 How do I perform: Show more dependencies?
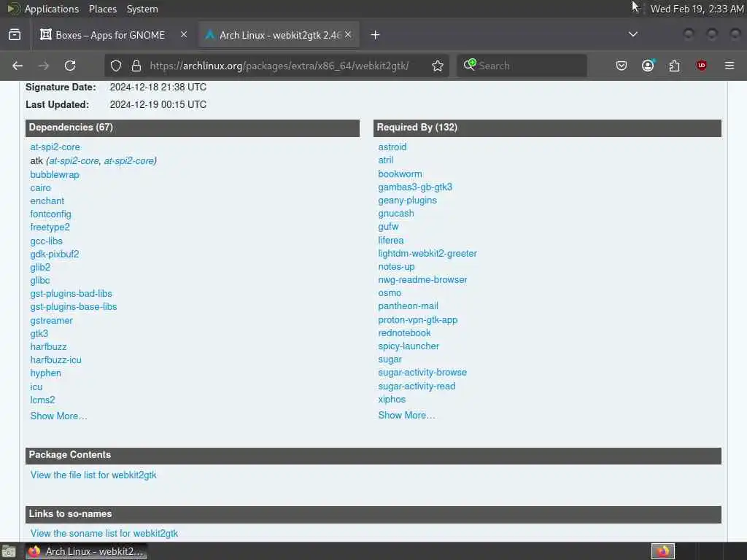click(58, 416)
